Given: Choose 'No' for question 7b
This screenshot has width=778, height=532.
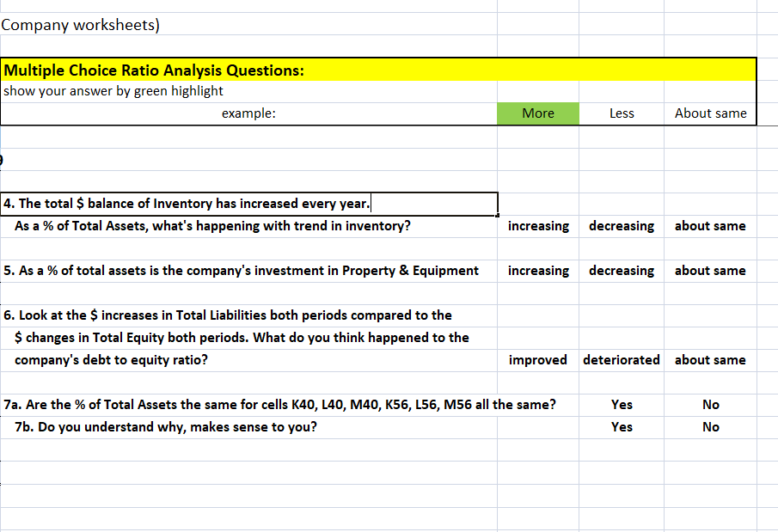Looking at the screenshot, I should point(711,427).
